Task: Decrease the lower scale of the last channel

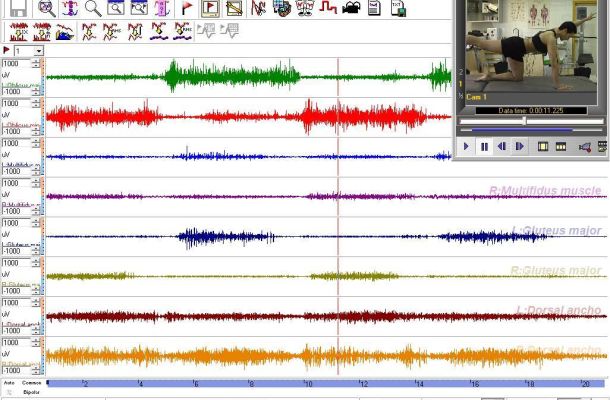Action: 37,372
